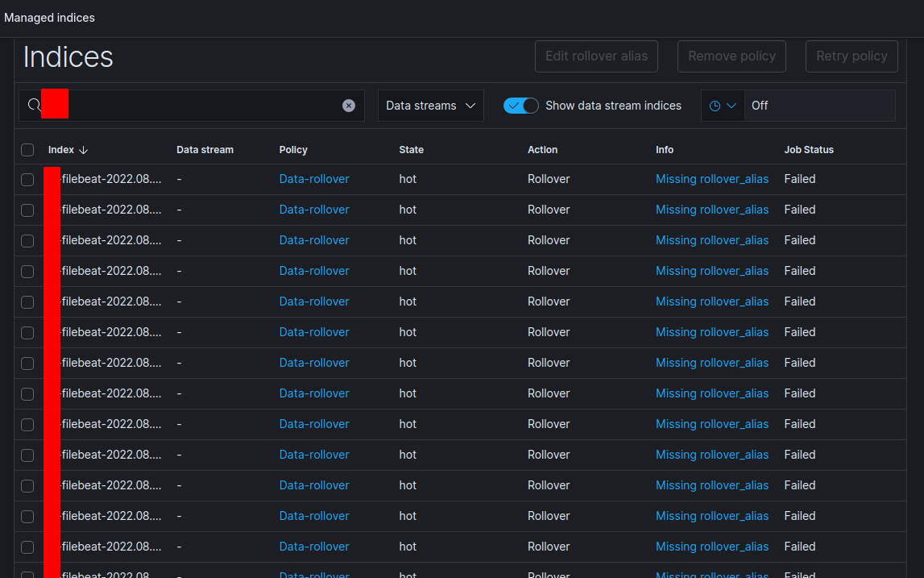The height and width of the screenshot is (578, 924).
Task: Tick the select-all checkbox in the header
Action: [27, 150]
